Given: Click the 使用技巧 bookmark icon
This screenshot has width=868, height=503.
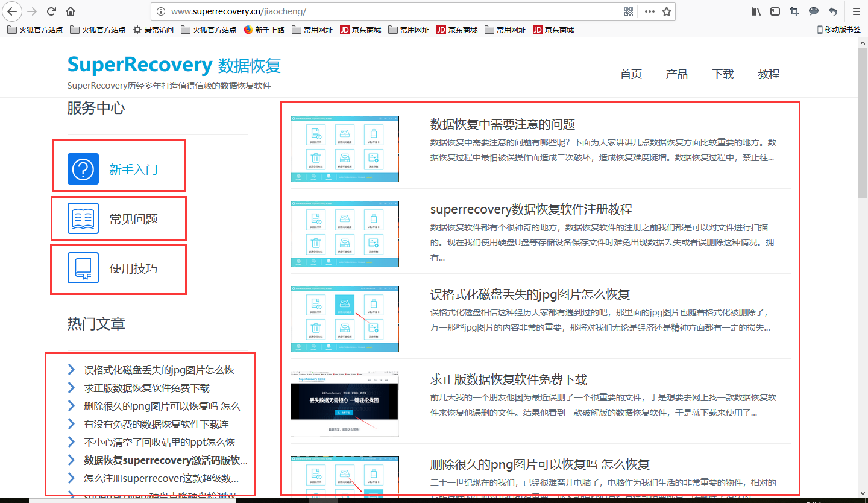Looking at the screenshot, I should pyautogui.click(x=83, y=268).
